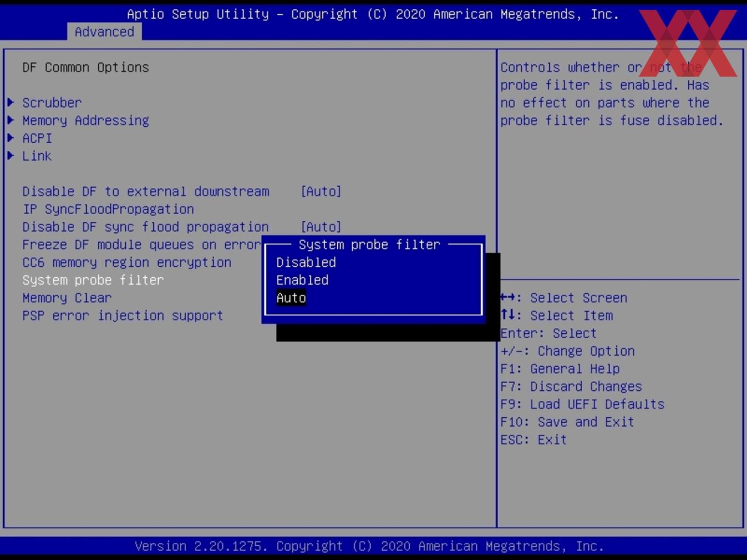Viewport: 747px width, 560px height.
Task: Choose Auto in System probe filter popup
Action: tap(291, 298)
